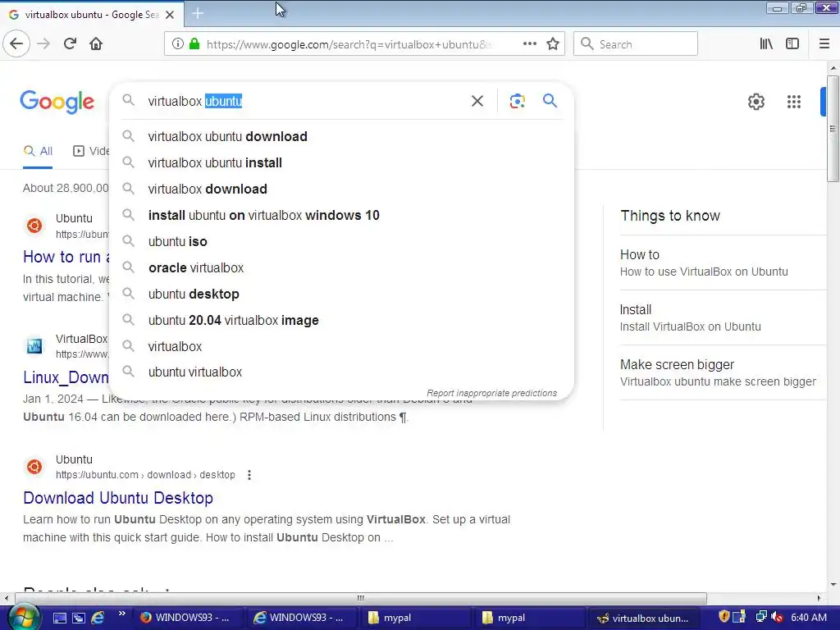Screen dimensions: 840x630
Task: Open 'Download Ubuntu Desktop' result link
Action: click(x=118, y=498)
